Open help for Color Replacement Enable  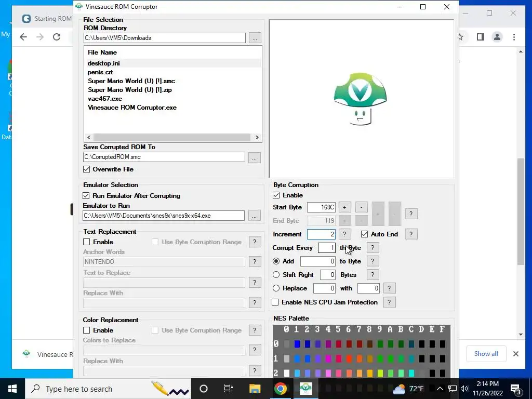(x=255, y=330)
